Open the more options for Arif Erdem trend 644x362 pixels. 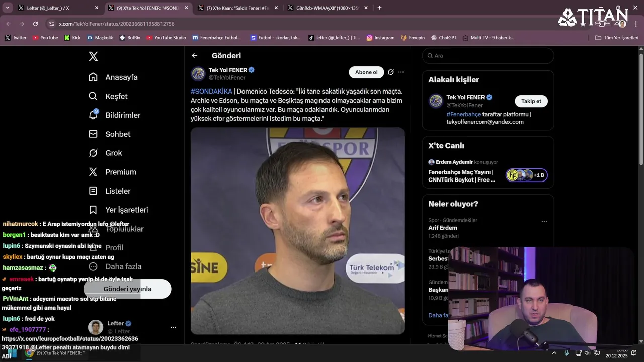click(544, 221)
